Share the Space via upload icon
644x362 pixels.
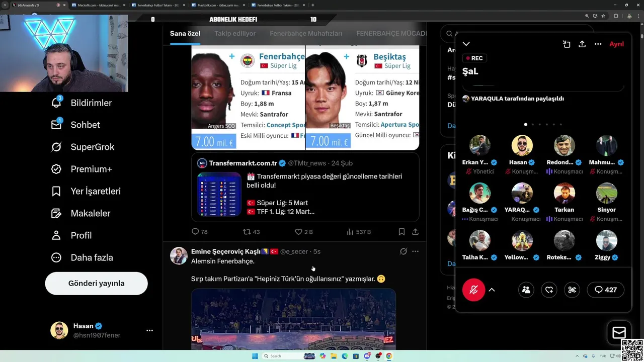click(x=582, y=44)
